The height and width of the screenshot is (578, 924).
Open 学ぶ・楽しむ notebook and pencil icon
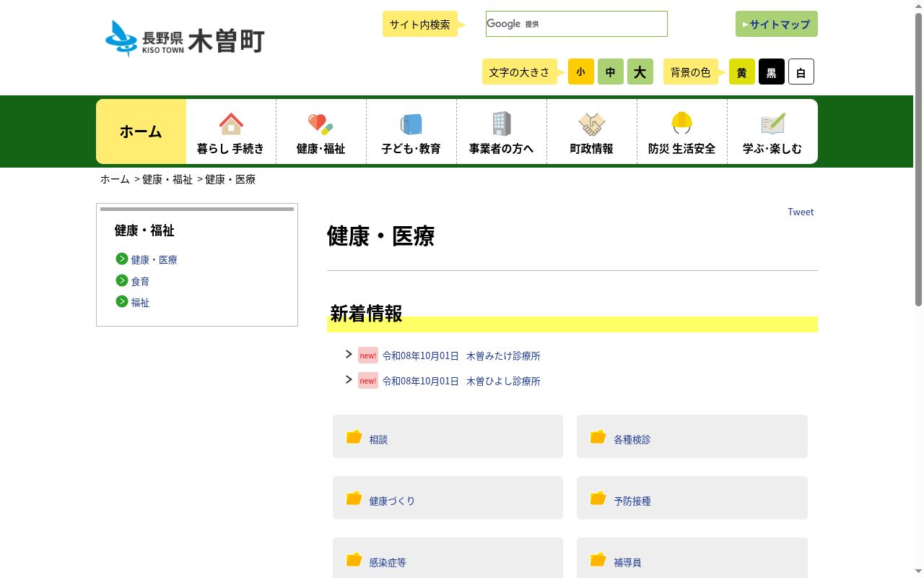click(x=772, y=124)
